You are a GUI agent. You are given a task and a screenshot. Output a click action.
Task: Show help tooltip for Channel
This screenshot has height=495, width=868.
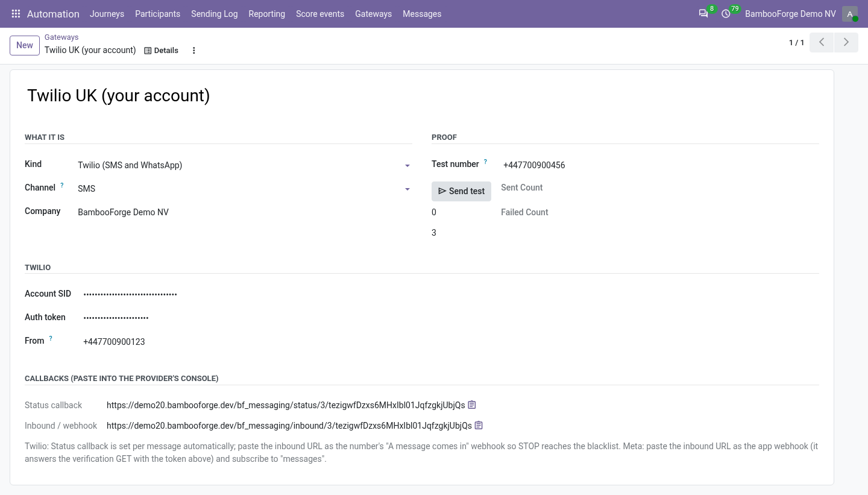pos(62,185)
